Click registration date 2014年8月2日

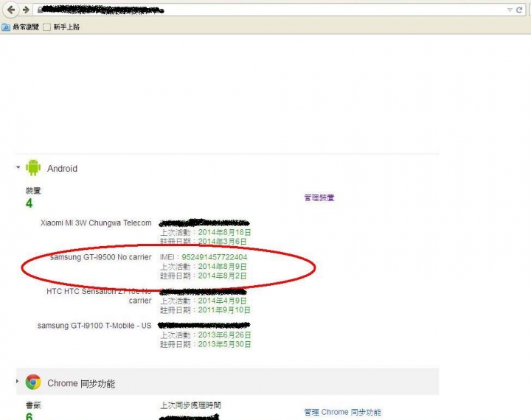pyautogui.click(x=222, y=276)
